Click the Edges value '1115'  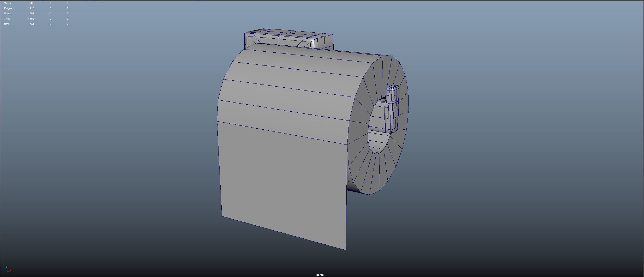(x=31, y=8)
